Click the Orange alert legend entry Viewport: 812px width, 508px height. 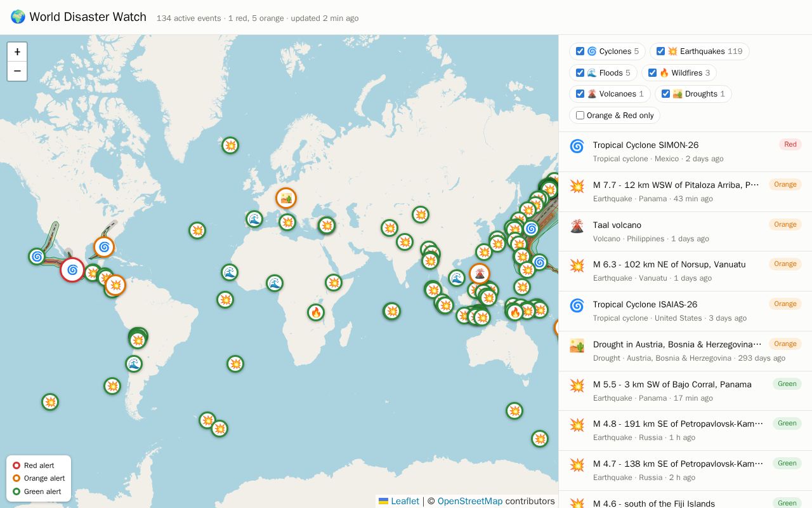click(39, 478)
